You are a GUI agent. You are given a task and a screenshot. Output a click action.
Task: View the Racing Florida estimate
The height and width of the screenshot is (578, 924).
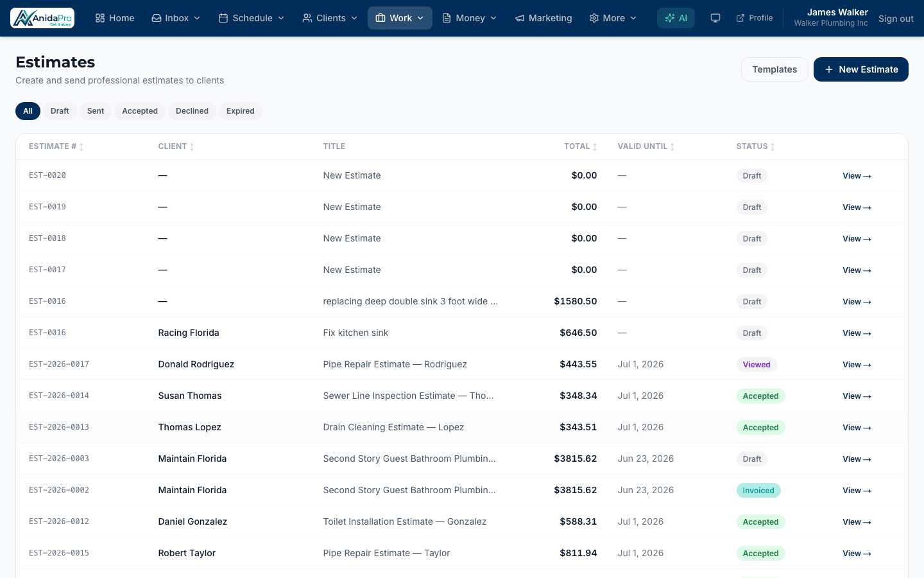point(857,333)
